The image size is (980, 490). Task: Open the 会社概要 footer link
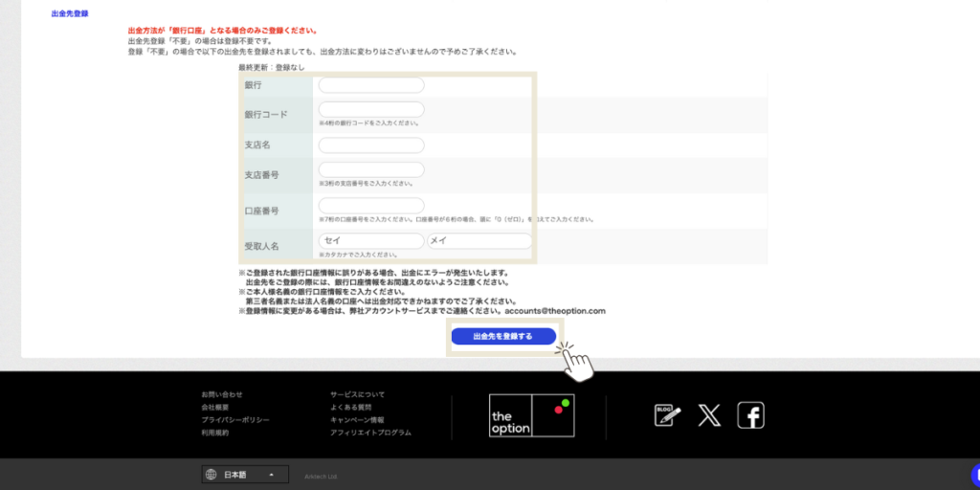tap(215, 408)
